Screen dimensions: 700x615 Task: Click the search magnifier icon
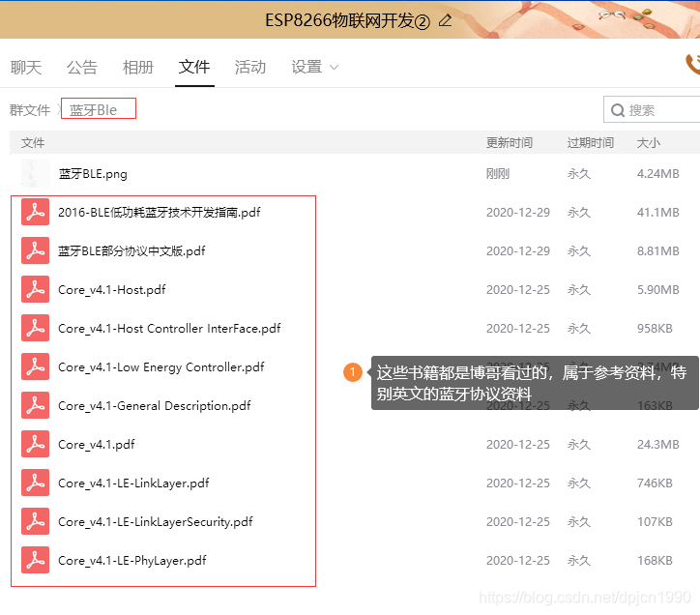coord(618,110)
